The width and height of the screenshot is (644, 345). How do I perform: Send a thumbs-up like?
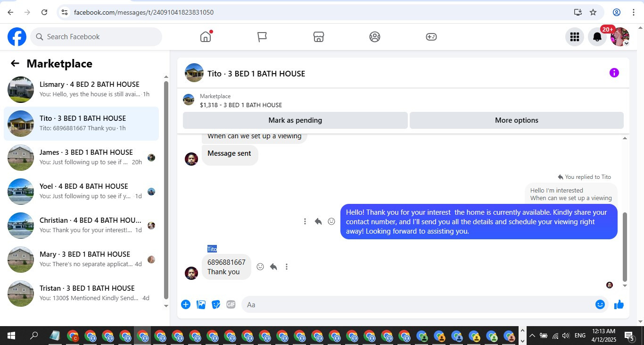click(619, 304)
